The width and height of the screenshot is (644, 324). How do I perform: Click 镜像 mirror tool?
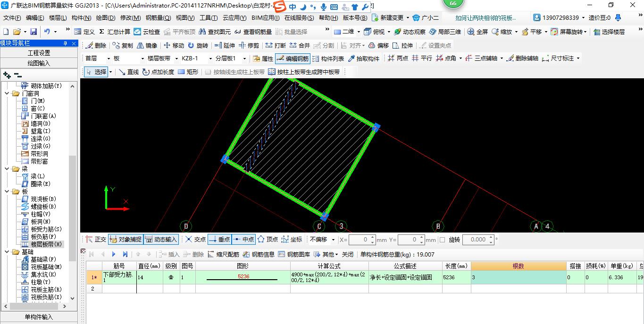pyautogui.click(x=147, y=46)
